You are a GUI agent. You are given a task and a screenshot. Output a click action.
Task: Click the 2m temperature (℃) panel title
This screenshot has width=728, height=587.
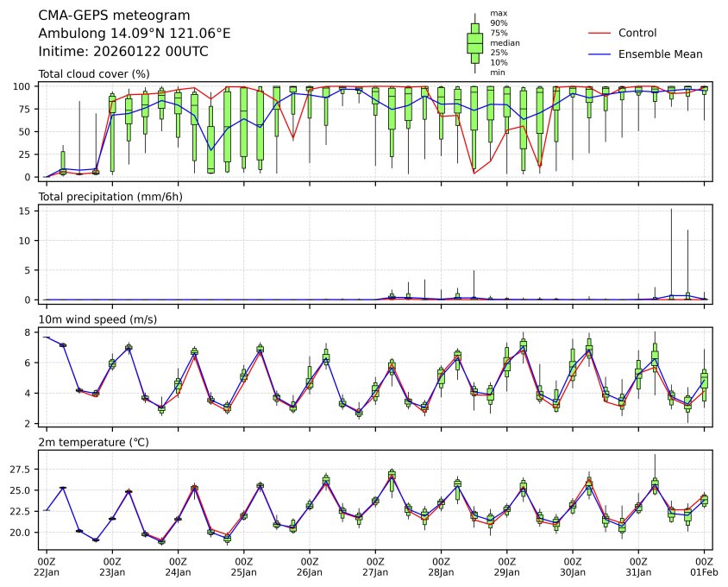coord(95,442)
